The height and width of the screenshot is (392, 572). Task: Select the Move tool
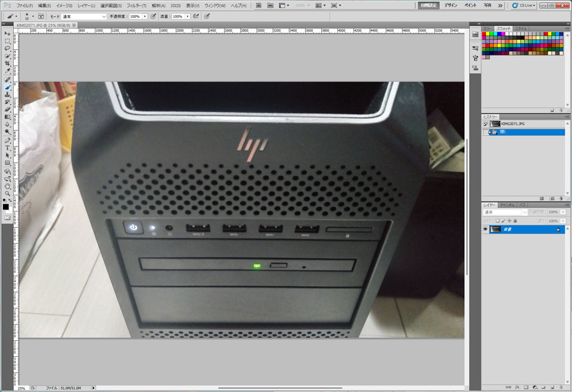[7, 33]
